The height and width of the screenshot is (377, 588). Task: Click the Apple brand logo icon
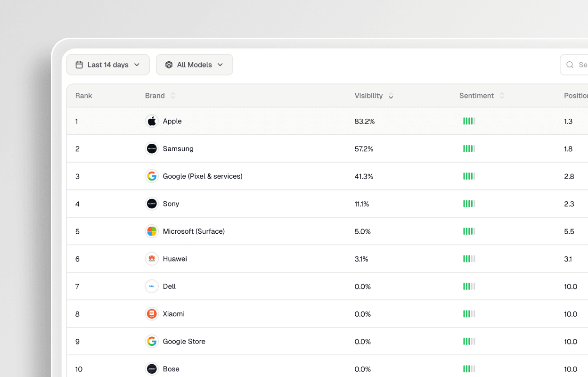point(152,121)
